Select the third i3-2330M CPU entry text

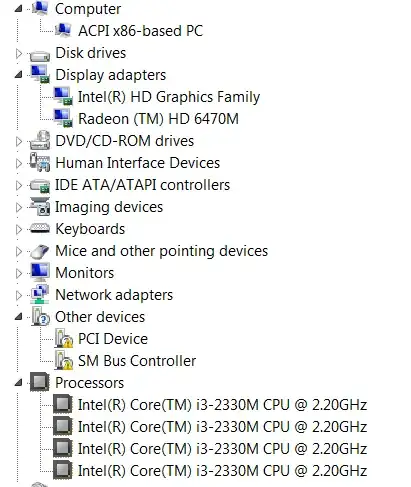[223, 449]
